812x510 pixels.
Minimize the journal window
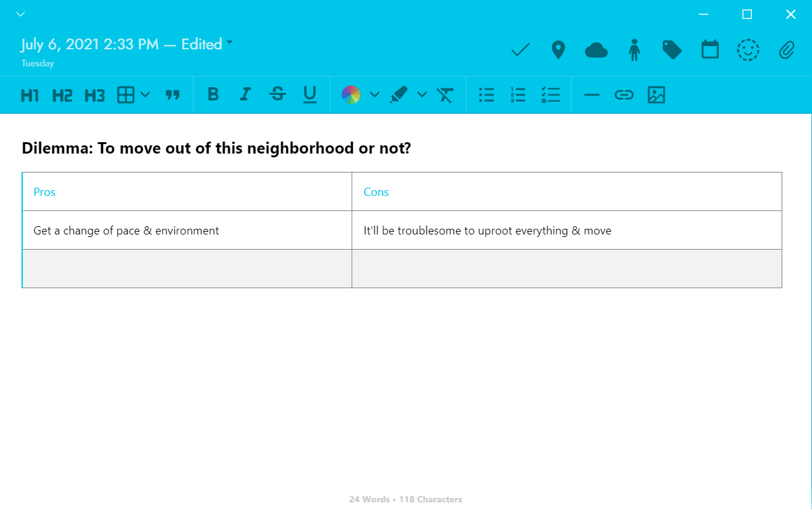[703, 14]
